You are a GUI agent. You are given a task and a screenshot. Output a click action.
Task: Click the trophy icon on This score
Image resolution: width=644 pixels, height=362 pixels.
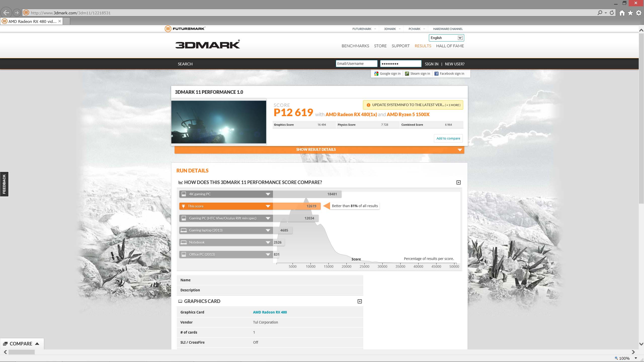click(x=183, y=206)
